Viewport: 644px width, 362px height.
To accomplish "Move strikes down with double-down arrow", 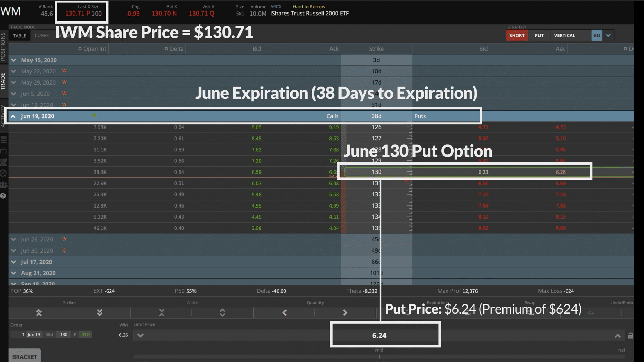I will [x=100, y=313].
